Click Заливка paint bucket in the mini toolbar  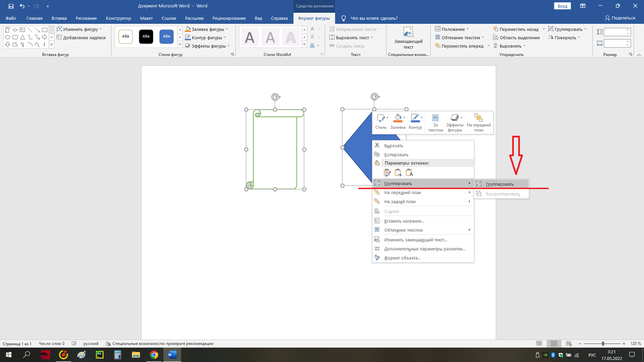pyautogui.click(x=397, y=118)
